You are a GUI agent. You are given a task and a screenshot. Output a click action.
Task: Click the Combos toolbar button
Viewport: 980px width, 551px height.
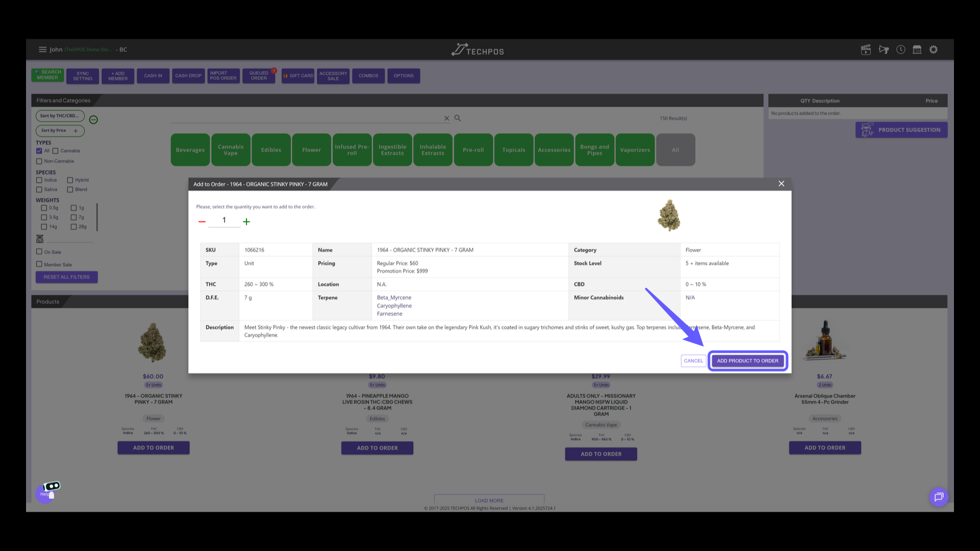click(x=368, y=76)
